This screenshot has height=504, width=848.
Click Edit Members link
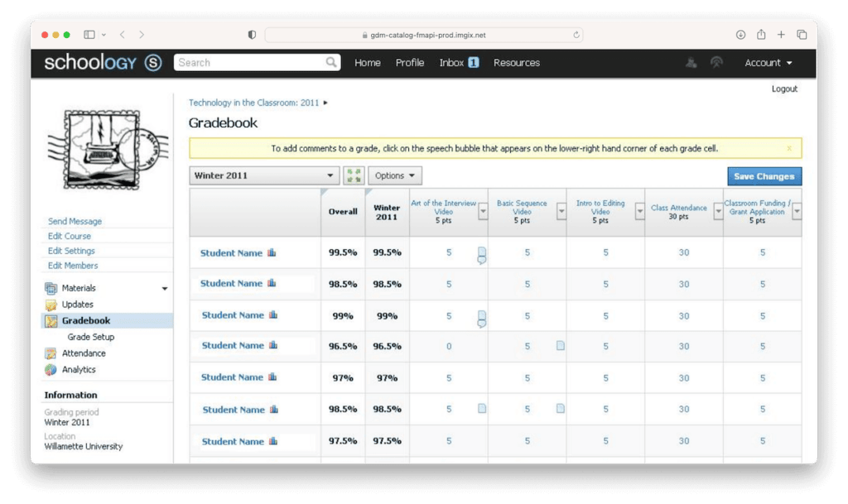[73, 266]
